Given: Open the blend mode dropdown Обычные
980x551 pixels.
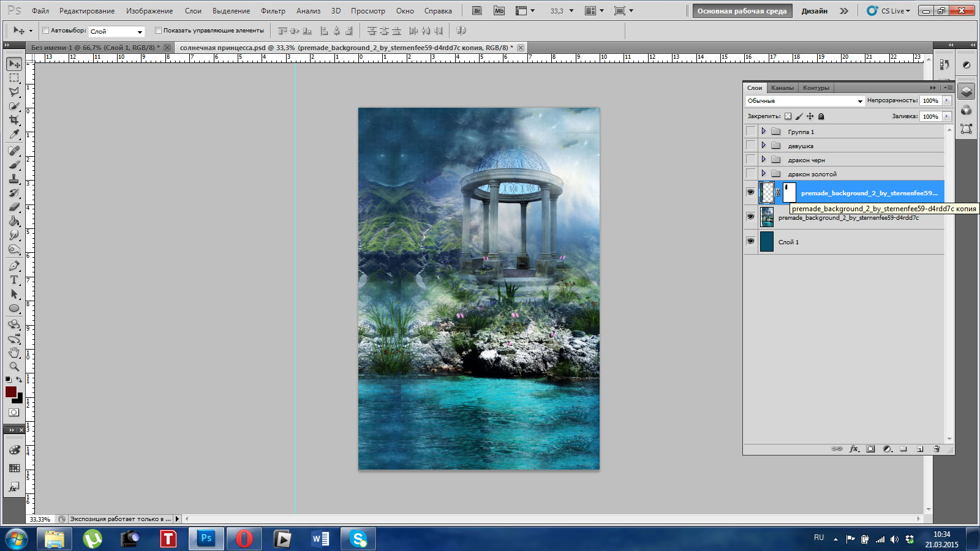Looking at the screenshot, I should (x=805, y=100).
